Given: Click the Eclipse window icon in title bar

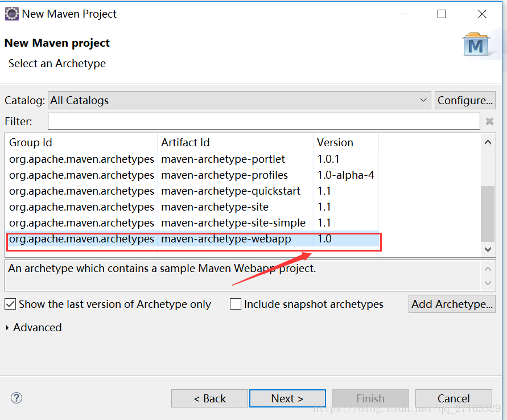Looking at the screenshot, I should 12,14.
